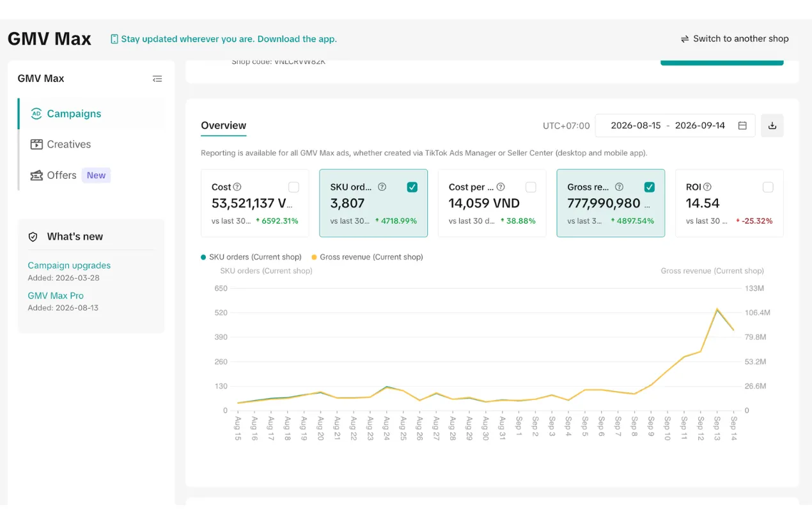Open the Campaign upgrades link

69,265
